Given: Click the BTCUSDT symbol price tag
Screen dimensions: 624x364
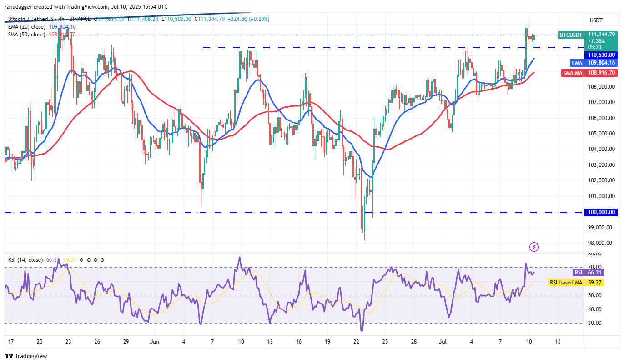Looking at the screenshot, I should click(x=571, y=35).
